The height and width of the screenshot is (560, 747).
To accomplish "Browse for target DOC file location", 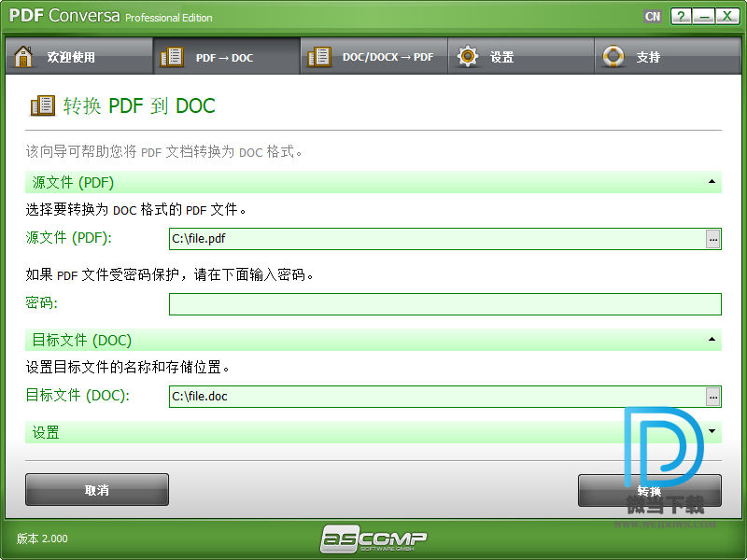I will [712, 397].
